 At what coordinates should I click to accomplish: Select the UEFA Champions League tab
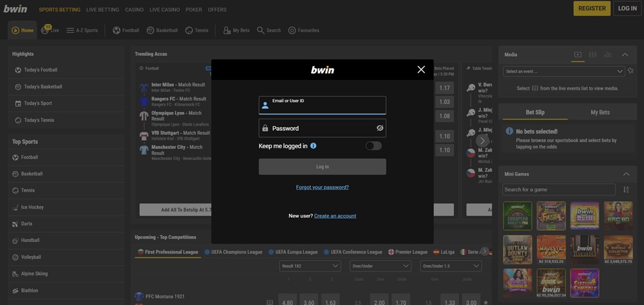tap(233, 252)
